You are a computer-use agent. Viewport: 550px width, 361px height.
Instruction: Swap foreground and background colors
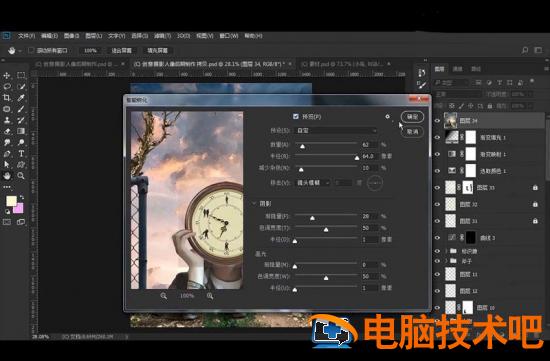click(x=22, y=197)
